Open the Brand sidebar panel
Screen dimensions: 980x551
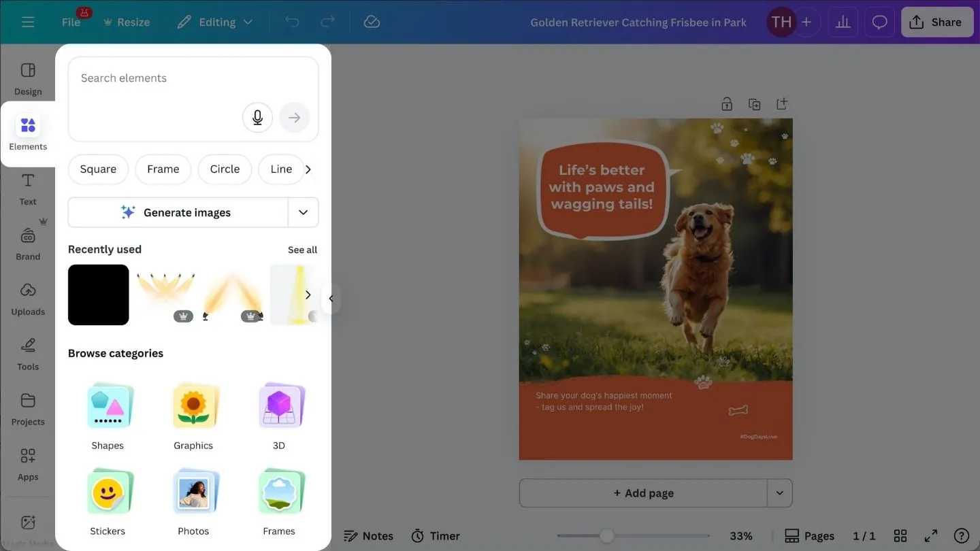[28, 242]
